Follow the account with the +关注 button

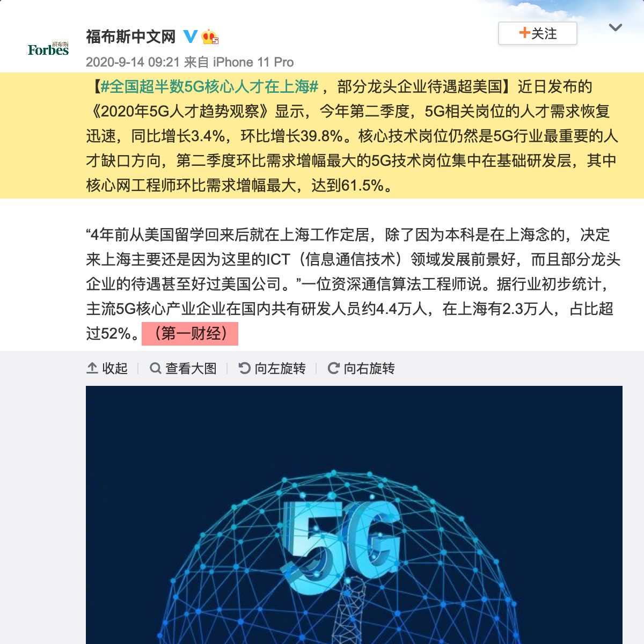pyautogui.click(x=538, y=33)
